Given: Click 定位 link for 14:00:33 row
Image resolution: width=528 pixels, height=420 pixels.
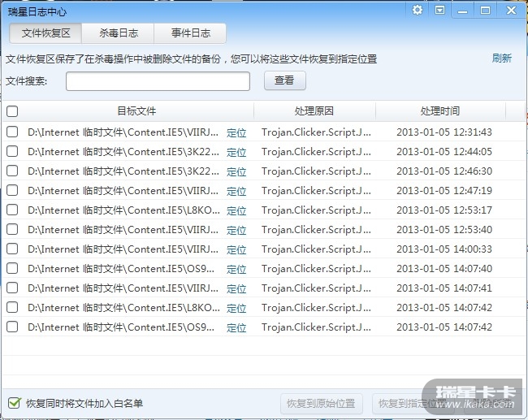Looking at the screenshot, I should tap(236, 250).
